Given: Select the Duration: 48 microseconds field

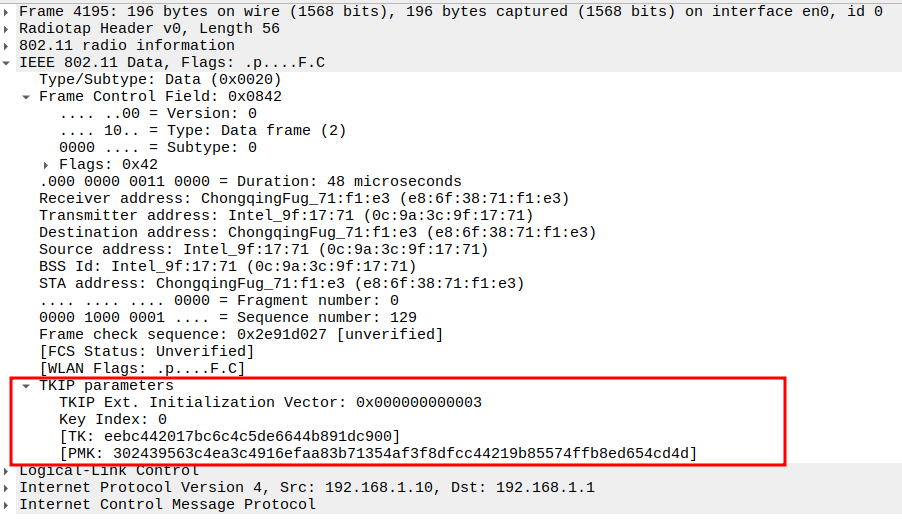Looking at the screenshot, I should pyautogui.click(x=250, y=182).
